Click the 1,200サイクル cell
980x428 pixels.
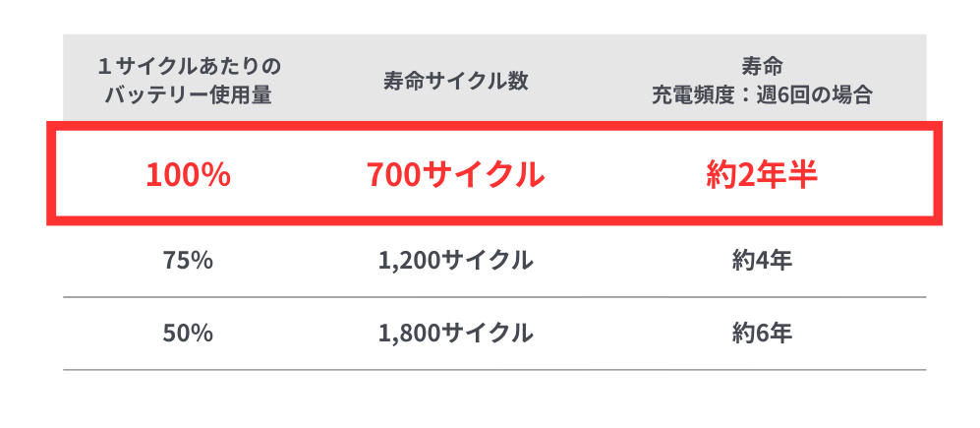tap(455, 261)
